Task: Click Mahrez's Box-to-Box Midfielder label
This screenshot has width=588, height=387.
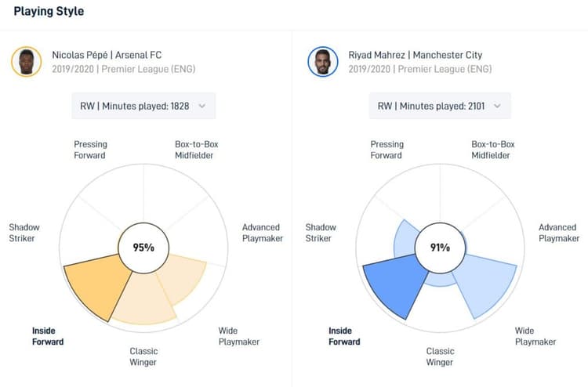Action: click(x=493, y=150)
